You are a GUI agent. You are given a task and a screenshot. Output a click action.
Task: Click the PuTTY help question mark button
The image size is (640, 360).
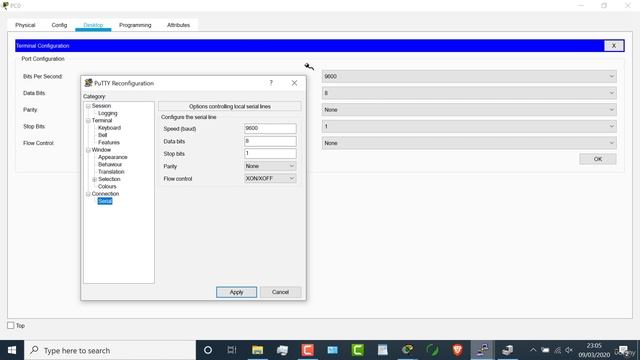(x=271, y=83)
